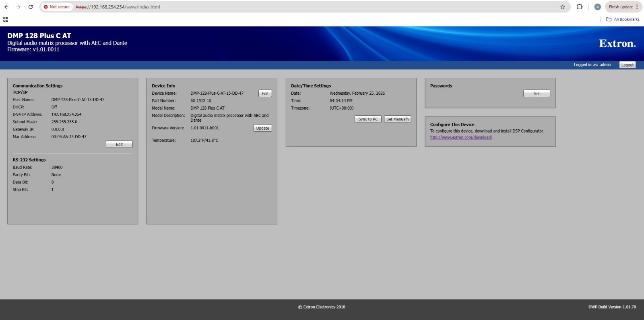Click the Baud Rate value 38400
The width and height of the screenshot is (644, 320).
pyautogui.click(x=57, y=167)
